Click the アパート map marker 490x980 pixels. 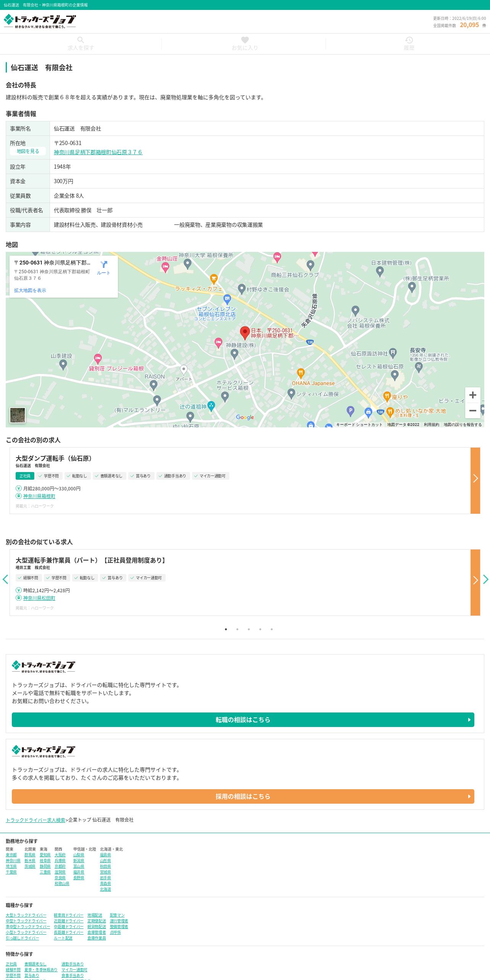184,370
